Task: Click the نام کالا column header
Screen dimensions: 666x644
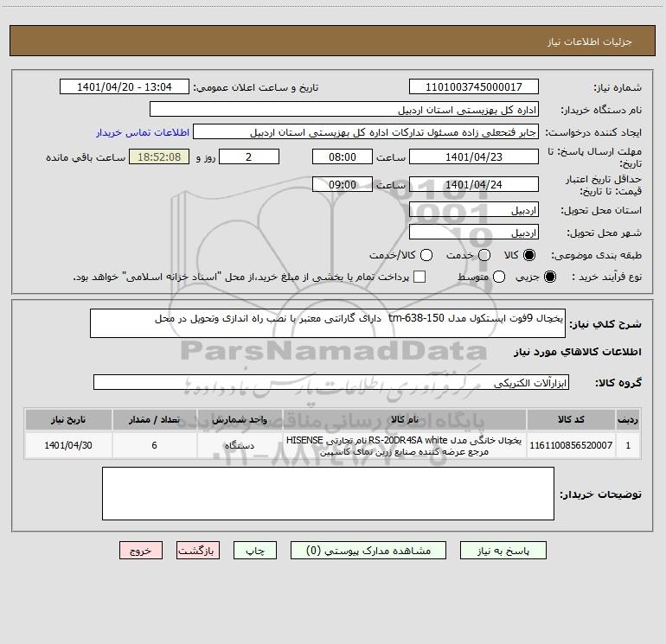Action: 405,419
